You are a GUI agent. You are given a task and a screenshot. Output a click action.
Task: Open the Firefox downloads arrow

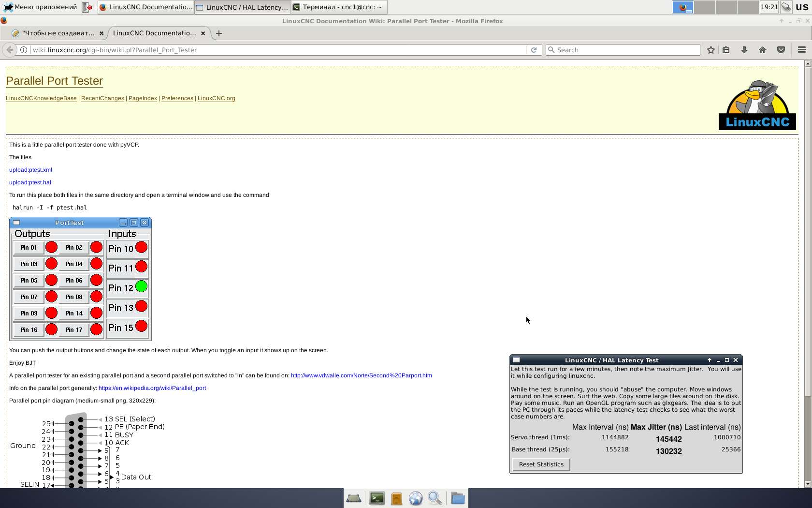pyautogui.click(x=744, y=50)
